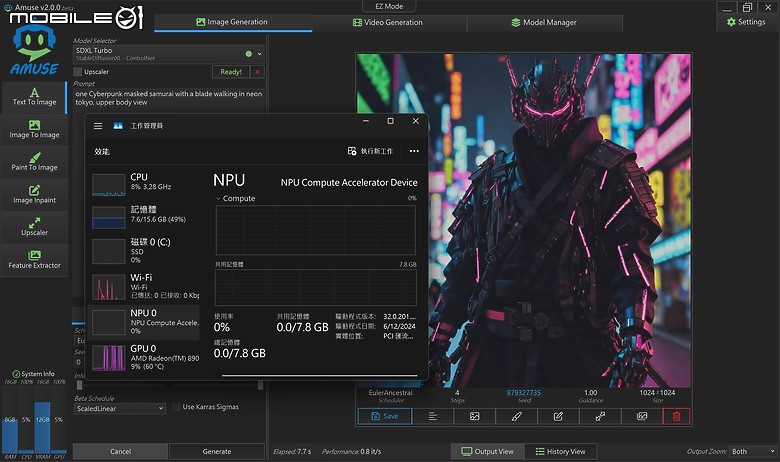Switch to History View
The image size is (780, 462).
click(x=561, y=452)
